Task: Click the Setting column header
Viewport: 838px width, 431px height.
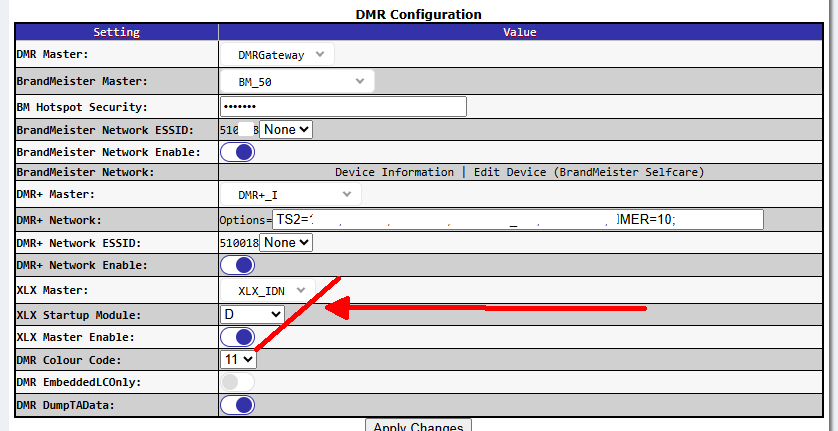Action: 116,32
